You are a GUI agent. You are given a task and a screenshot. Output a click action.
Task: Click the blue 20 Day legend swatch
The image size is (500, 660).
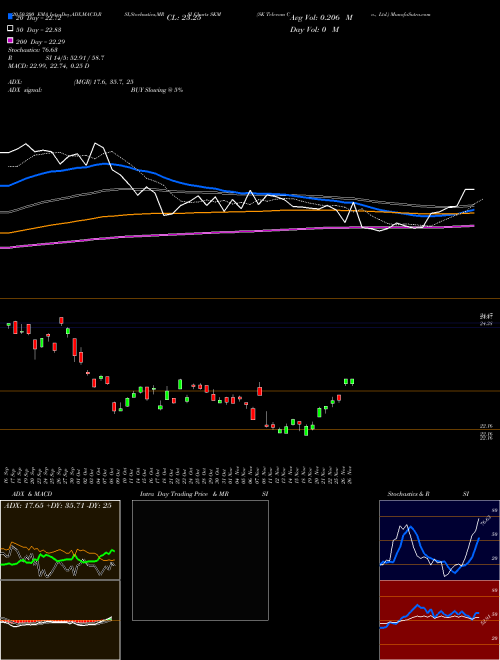coord(10,17)
